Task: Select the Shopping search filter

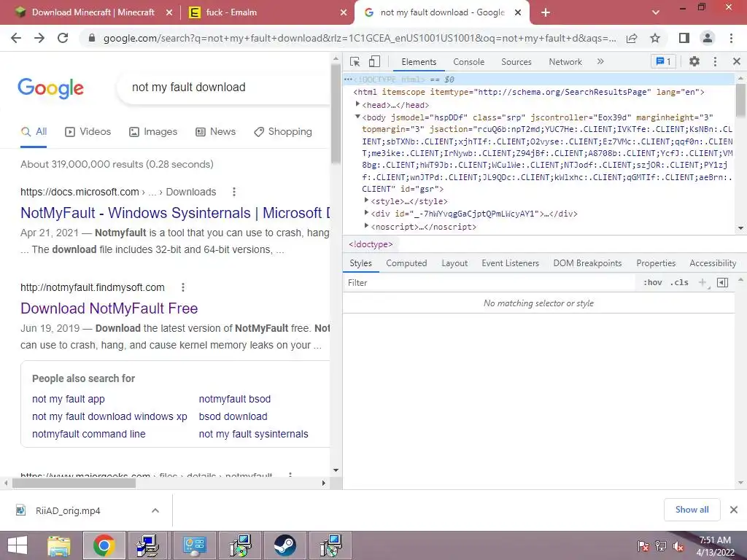Action: [283, 132]
